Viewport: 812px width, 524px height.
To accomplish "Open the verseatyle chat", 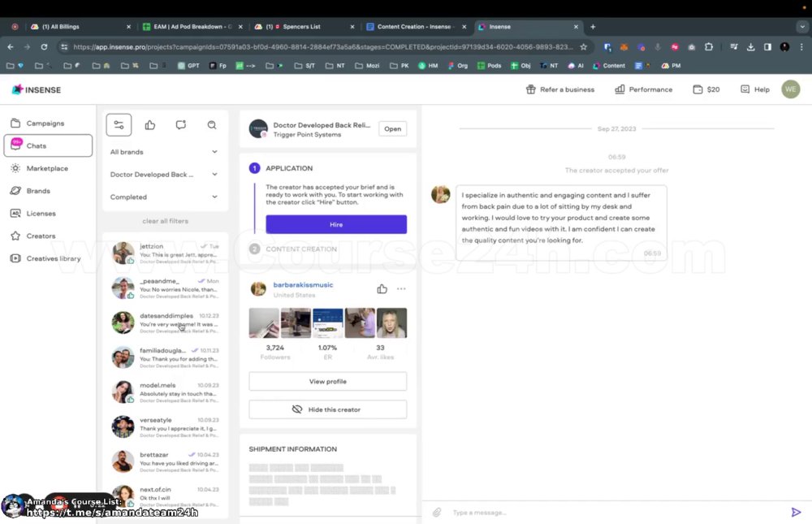I will click(166, 427).
